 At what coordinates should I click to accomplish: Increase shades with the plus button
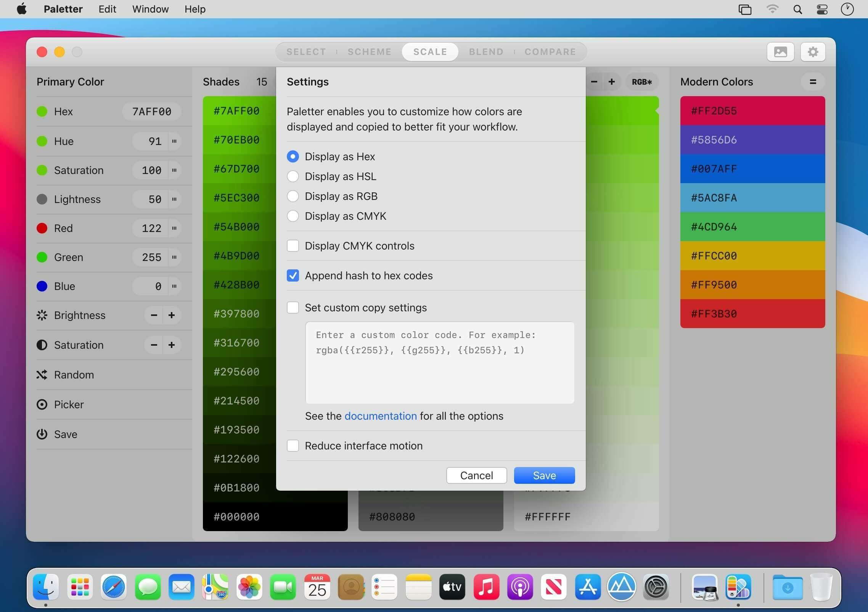pyautogui.click(x=612, y=82)
